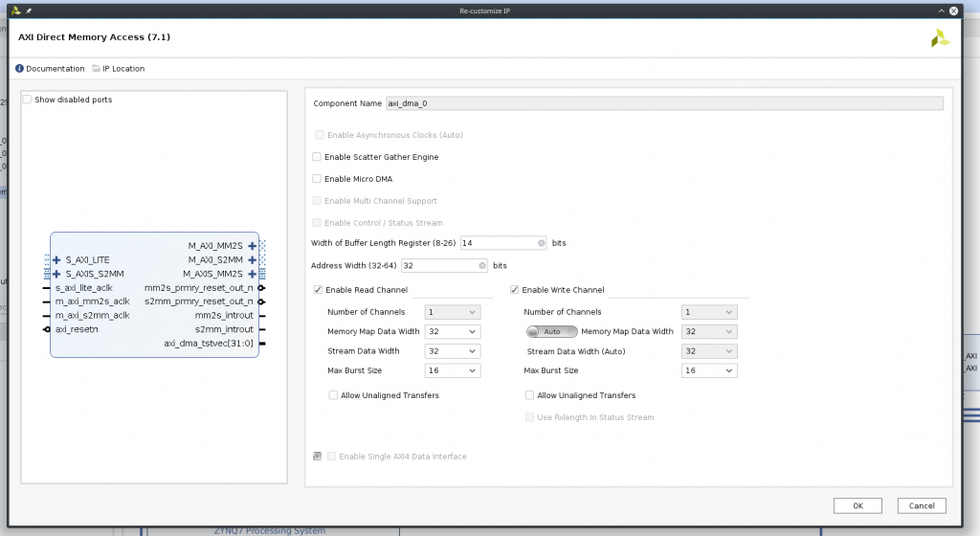Click the OK button
Image resolution: width=980 pixels, height=536 pixels.
[x=857, y=506]
